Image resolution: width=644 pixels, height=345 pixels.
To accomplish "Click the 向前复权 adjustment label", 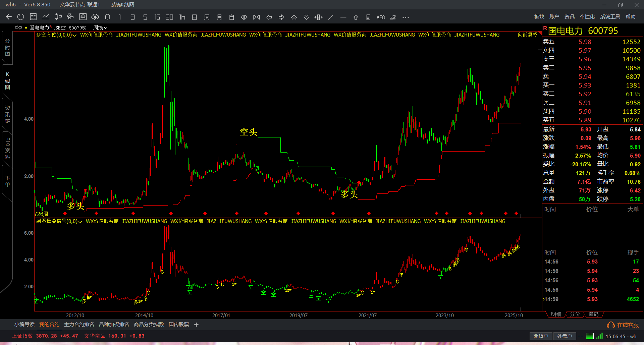I will [x=528, y=35].
